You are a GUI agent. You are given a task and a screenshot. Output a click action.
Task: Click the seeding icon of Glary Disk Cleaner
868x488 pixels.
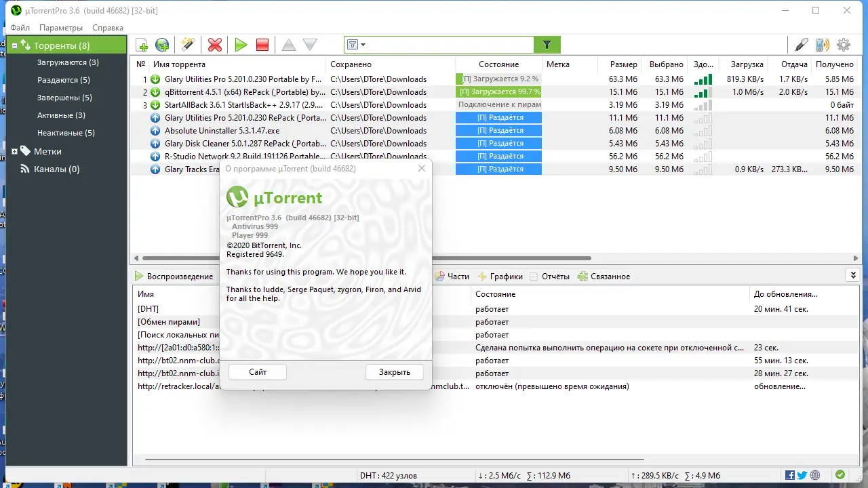pos(155,144)
